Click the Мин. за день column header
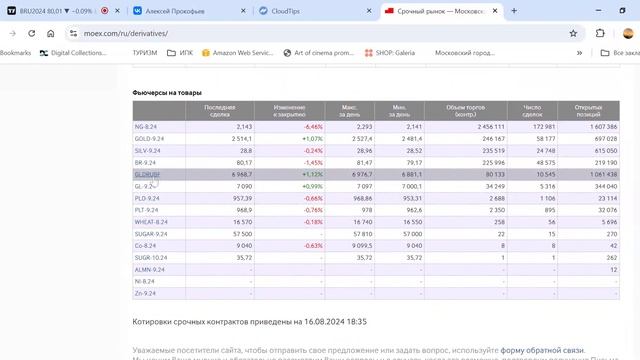Screen dimensions: 640x360 pyautogui.click(x=399, y=111)
